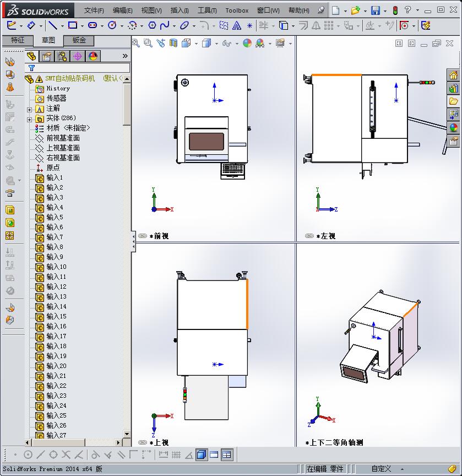Click the Zoom to Area icon

tap(148, 43)
